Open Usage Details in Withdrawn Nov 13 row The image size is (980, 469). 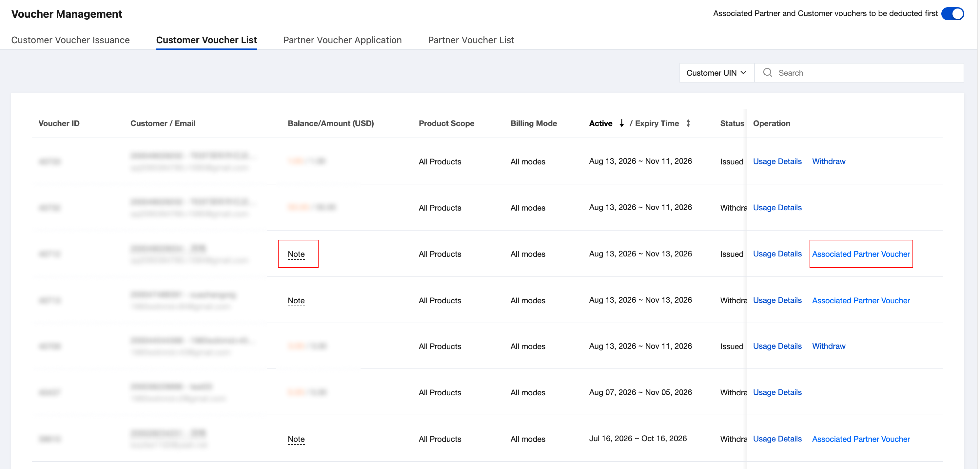pos(777,300)
